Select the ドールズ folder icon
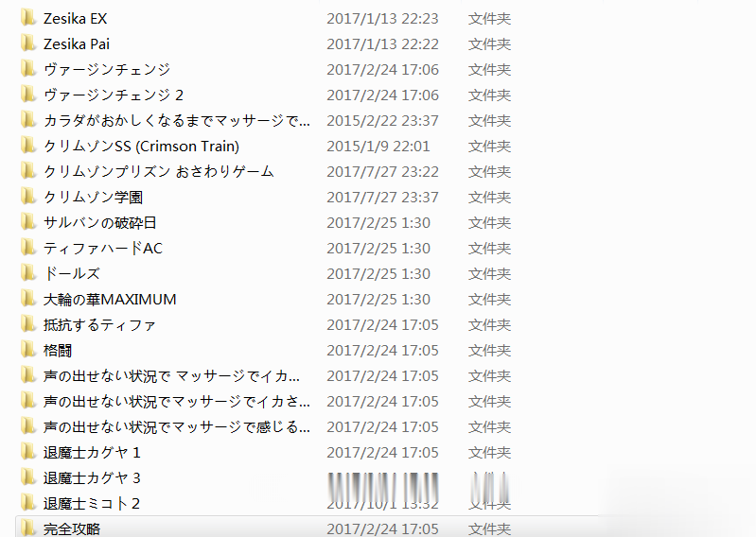 [x=28, y=273]
